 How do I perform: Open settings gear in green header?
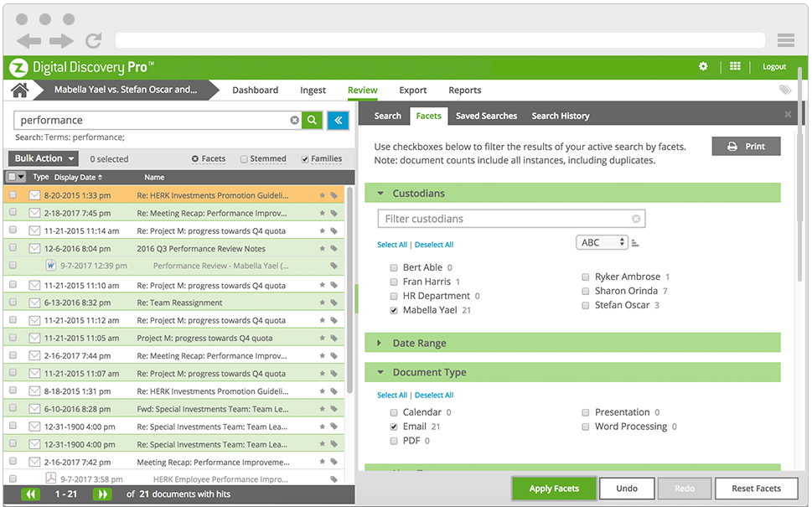pos(703,66)
